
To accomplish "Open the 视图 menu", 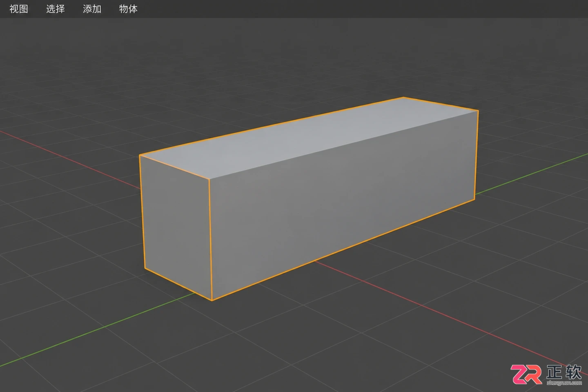I will pyautogui.click(x=19, y=9).
